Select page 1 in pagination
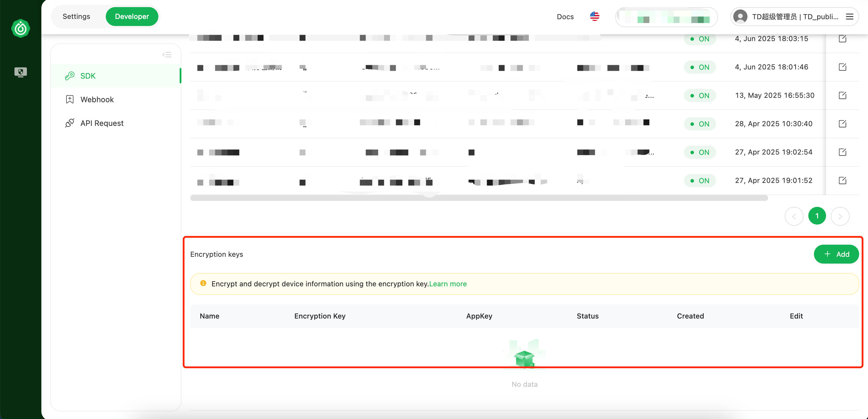This screenshot has width=868, height=419. pyautogui.click(x=817, y=216)
